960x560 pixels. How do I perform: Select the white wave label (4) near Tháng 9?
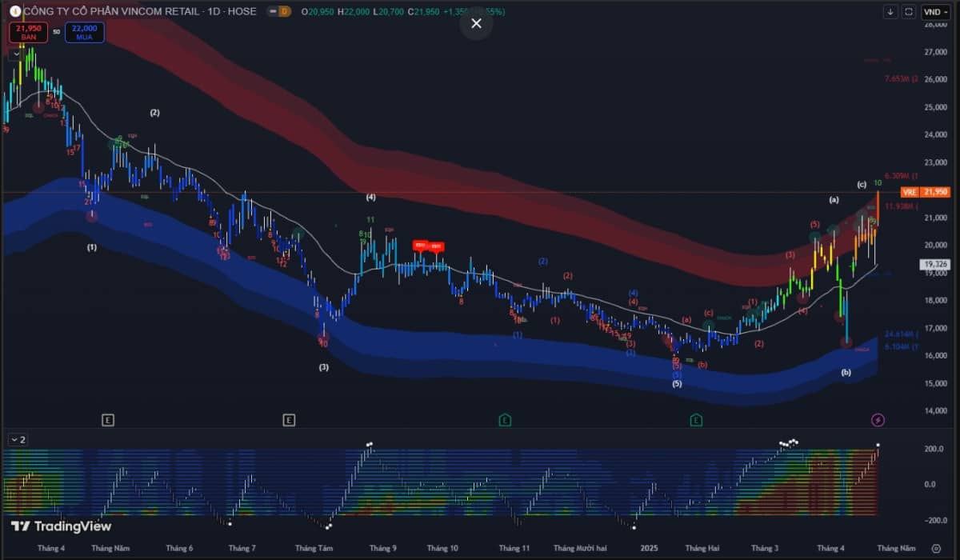[x=370, y=197]
